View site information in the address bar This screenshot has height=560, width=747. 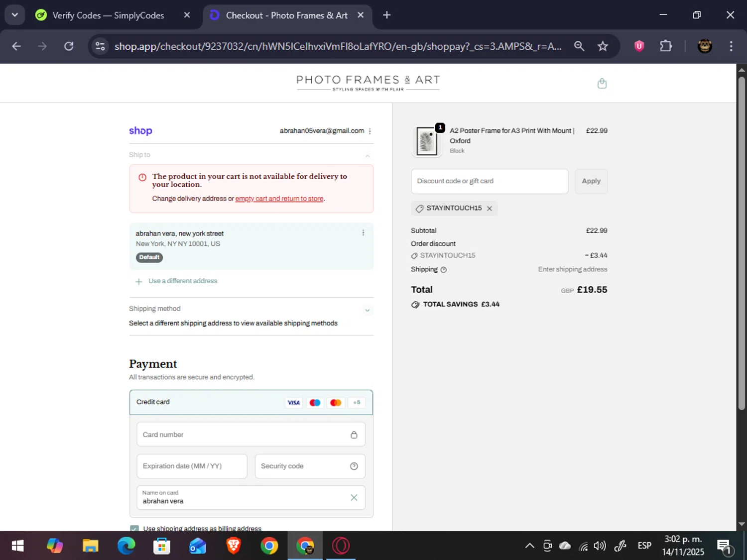click(x=100, y=46)
